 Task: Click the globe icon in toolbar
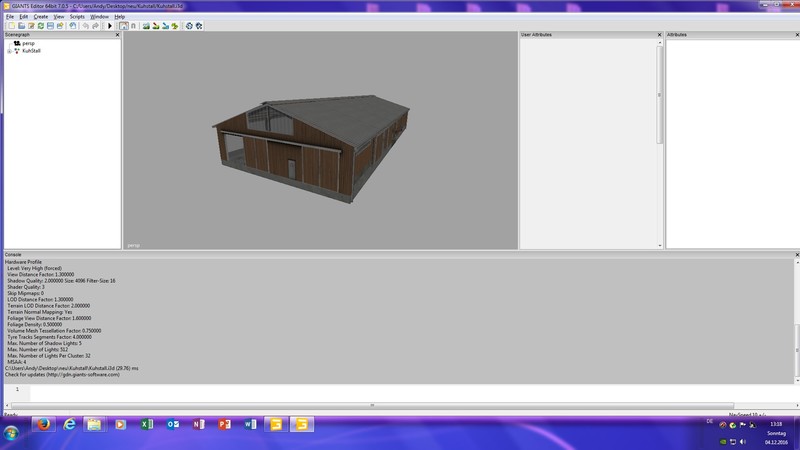point(188,26)
